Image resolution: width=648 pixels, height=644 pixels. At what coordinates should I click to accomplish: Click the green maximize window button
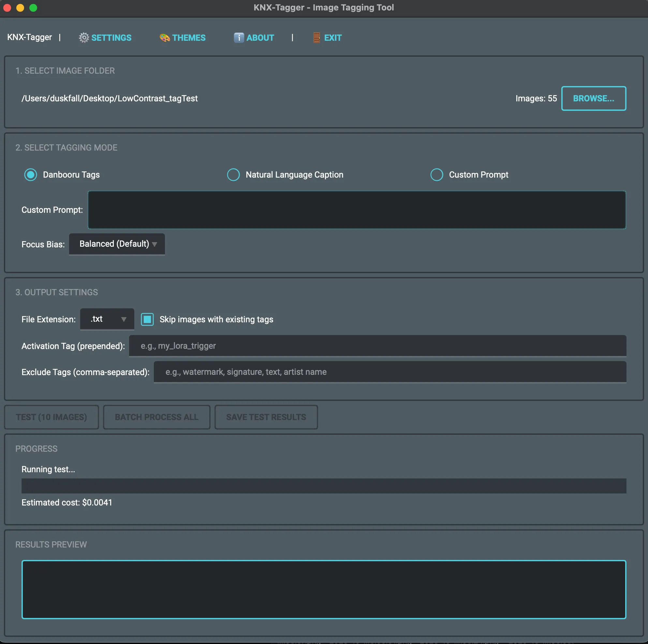pyautogui.click(x=33, y=7)
